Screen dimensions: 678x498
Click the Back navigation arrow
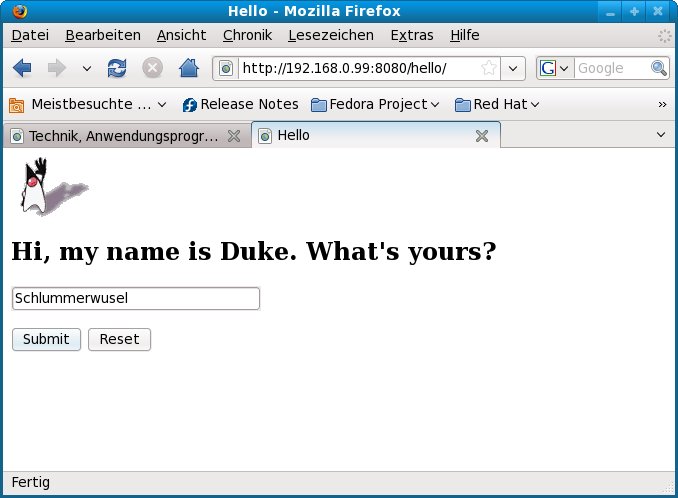23,68
